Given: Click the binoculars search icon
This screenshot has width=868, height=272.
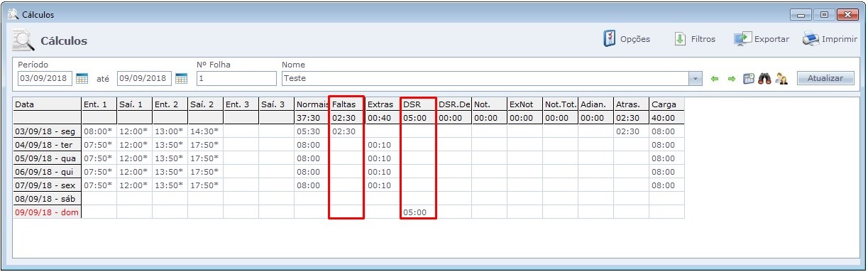Looking at the screenshot, I should tap(764, 78).
